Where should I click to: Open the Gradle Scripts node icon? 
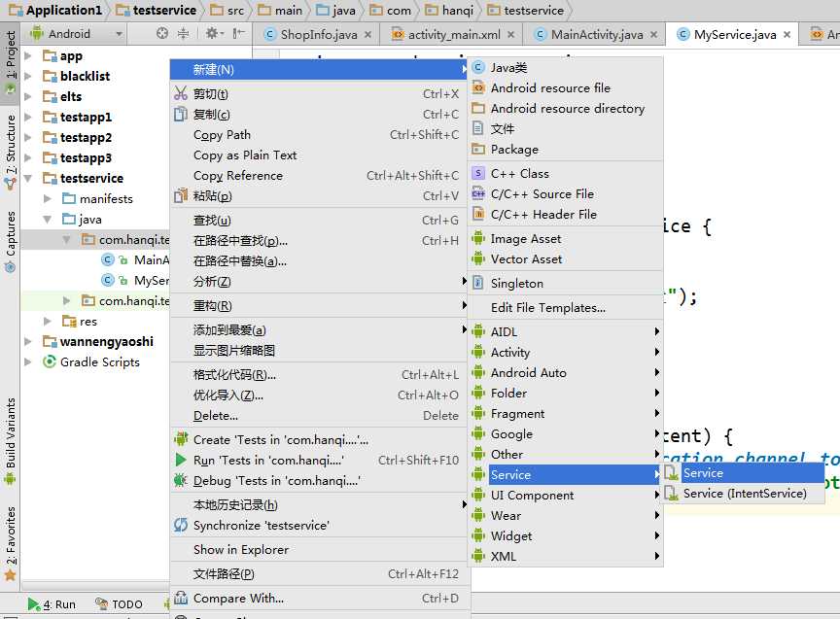point(50,362)
